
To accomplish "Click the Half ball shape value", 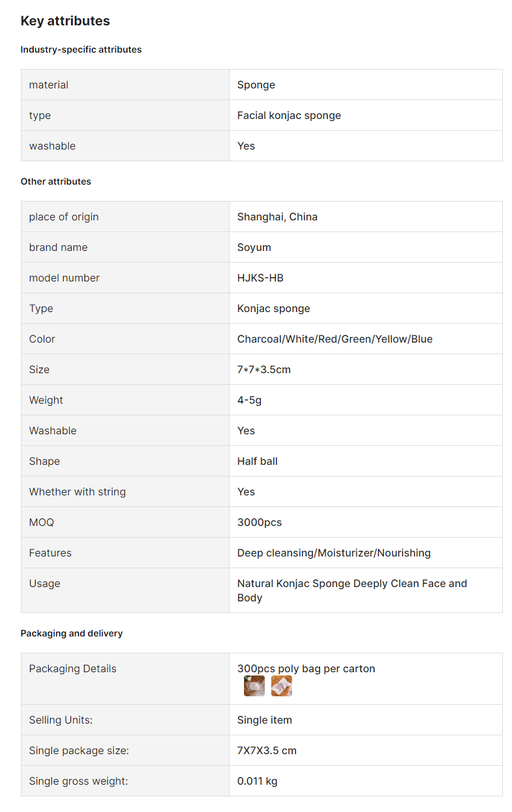I will pyautogui.click(x=258, y=461).
